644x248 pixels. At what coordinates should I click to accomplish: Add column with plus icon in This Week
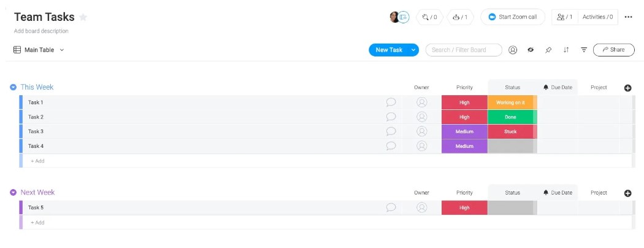pos(627,88)
